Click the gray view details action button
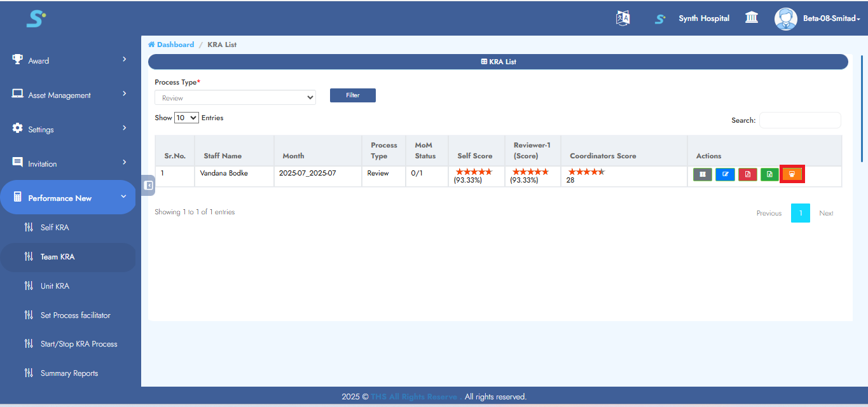 702,174
